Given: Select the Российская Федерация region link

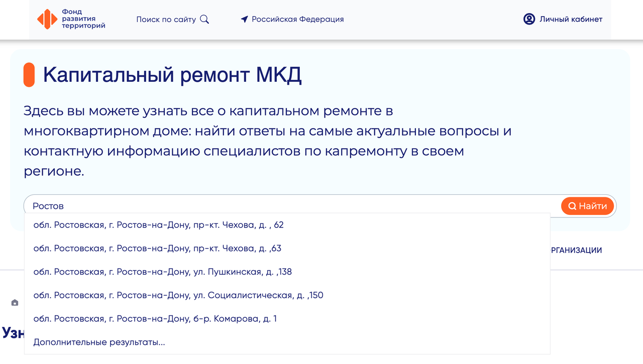Looking at the screenshot, I should tap(298, 20).
